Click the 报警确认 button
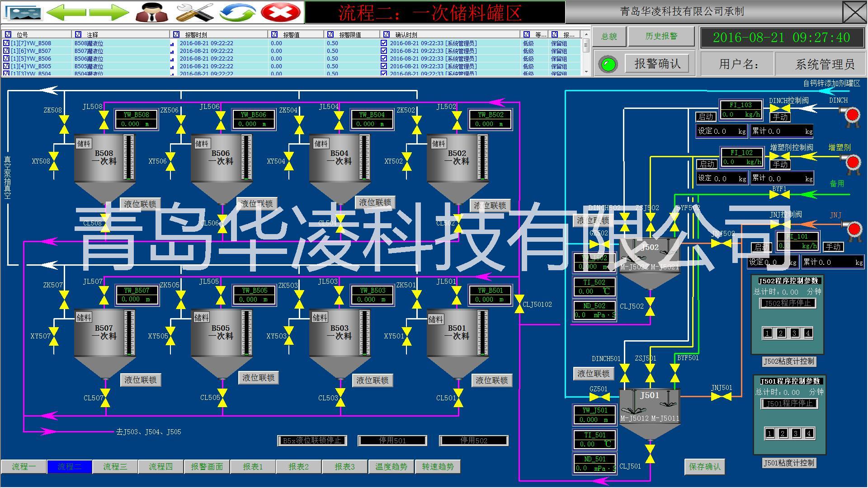This screenshot has width=868, height=488. tap(657, 64)
